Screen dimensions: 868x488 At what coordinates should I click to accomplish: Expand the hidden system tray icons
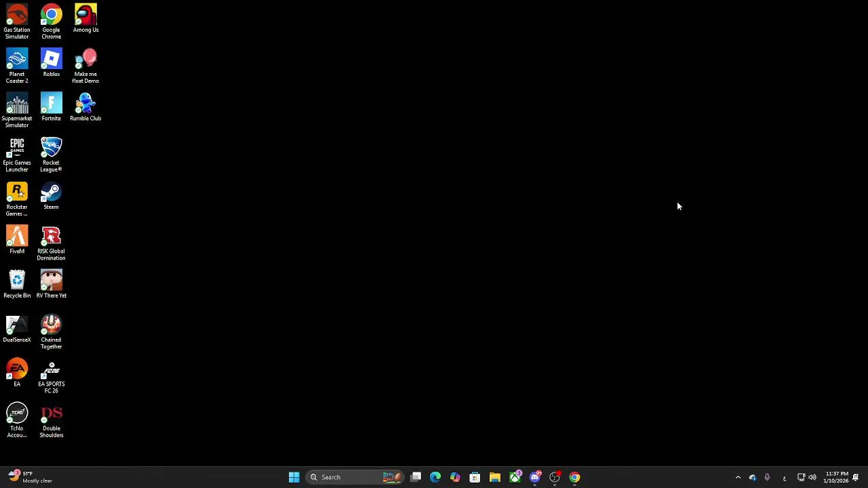[x=738, y=477]
